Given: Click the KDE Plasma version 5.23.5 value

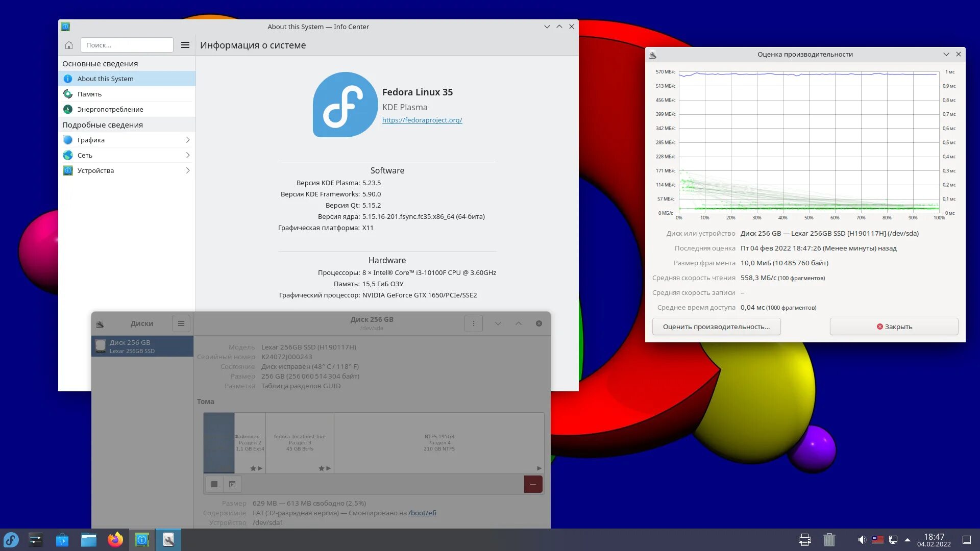Looking at the screenshot, I should click(372, 183).
